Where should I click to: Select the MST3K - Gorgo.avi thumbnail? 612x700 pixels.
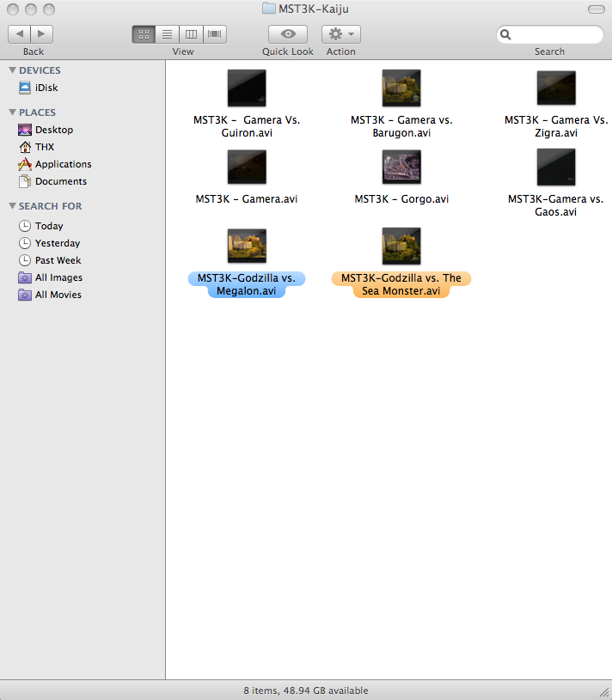point(401,167)
